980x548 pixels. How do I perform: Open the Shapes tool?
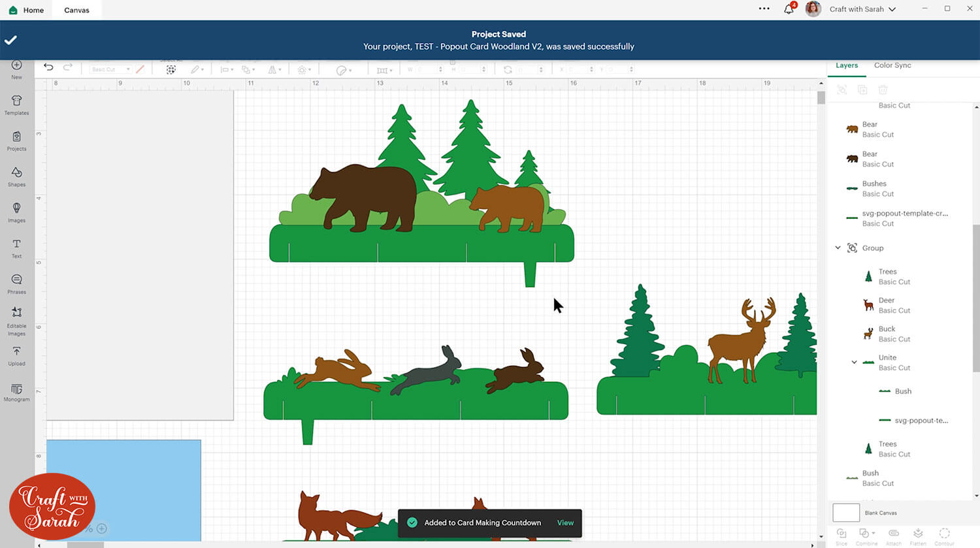(17, 176)
